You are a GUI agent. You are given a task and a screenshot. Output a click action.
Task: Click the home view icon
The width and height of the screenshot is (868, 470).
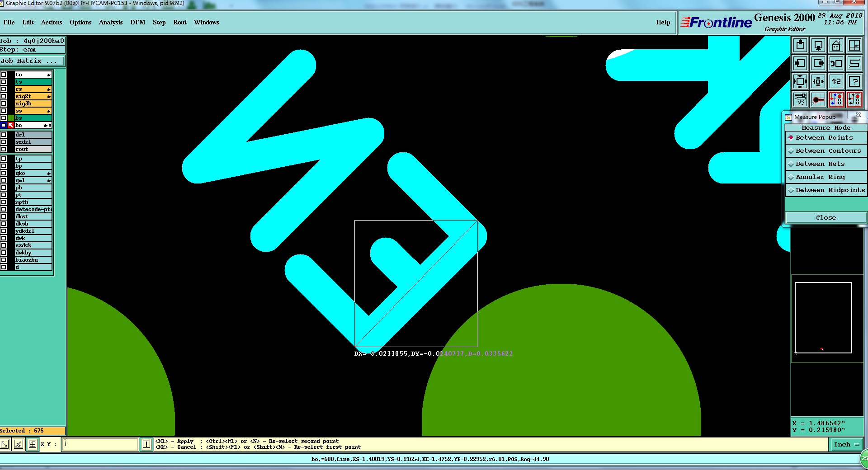836,45
